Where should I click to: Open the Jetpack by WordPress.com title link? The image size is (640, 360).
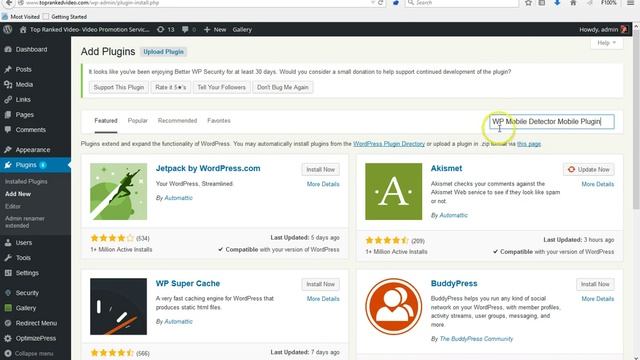tap(208, 168)
